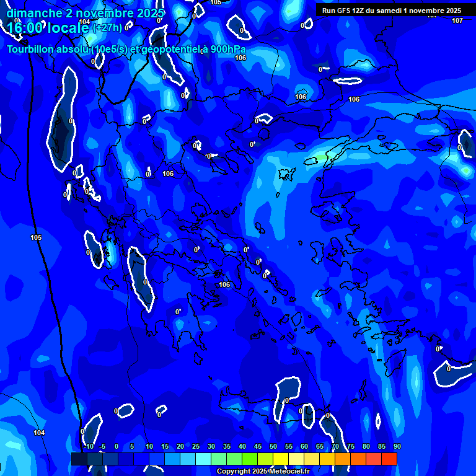The image size is (476, 476).
Task: Click the darkest navy swatch at scale start
Action: [x=79, y=459]
